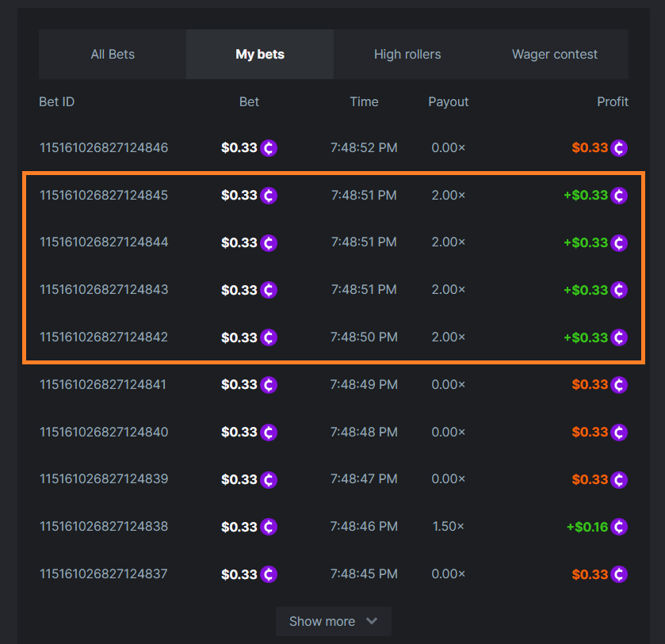The height and width of the screenshot is (644, 665).
Task: Click the Profit column header
Action: tap(612, 102)
